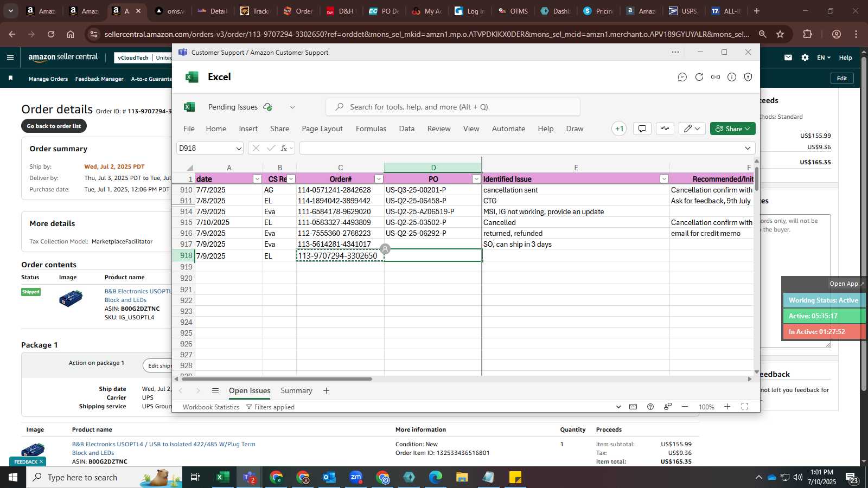
Task: Expand the Name Box dropdown arrow
Action: click(238, 149)
